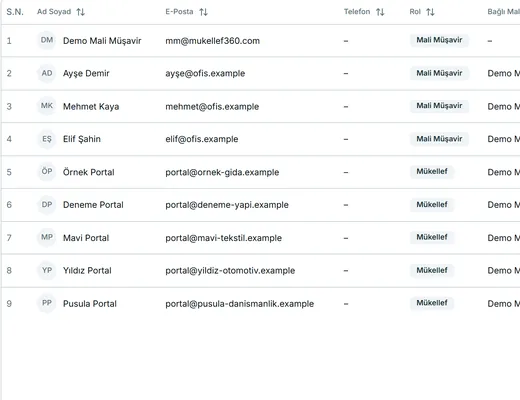This screenshot has height=400, width=520.
Task: Select the name Elif Şahin
Action: point(82,139)
